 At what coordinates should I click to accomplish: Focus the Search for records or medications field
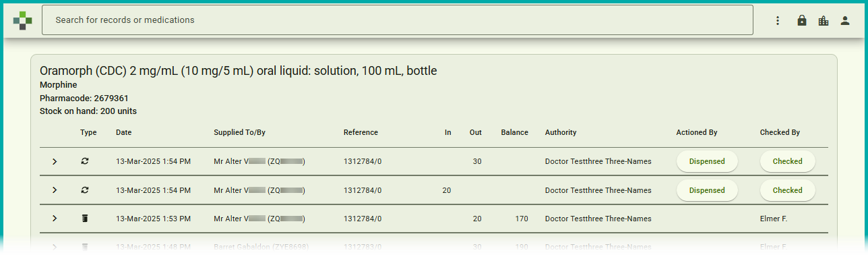click(398, 20)
